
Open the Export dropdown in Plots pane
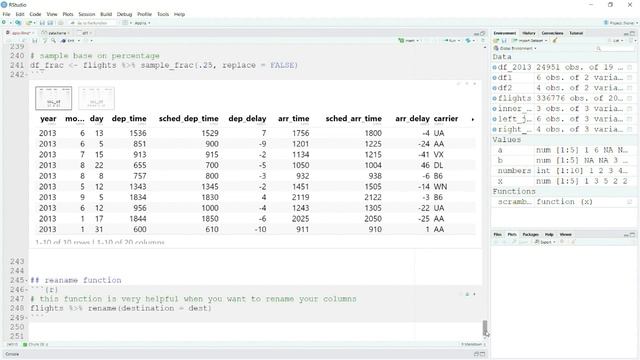coord(545,242)
